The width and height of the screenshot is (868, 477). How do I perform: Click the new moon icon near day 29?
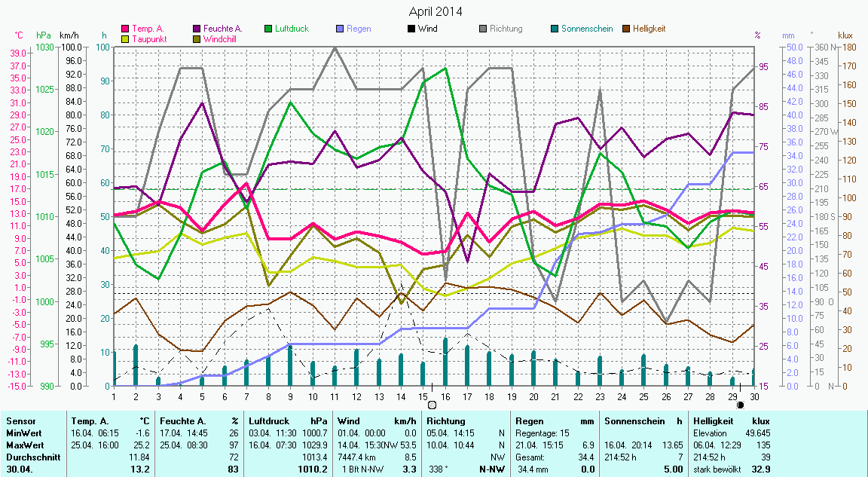(740, 405)
